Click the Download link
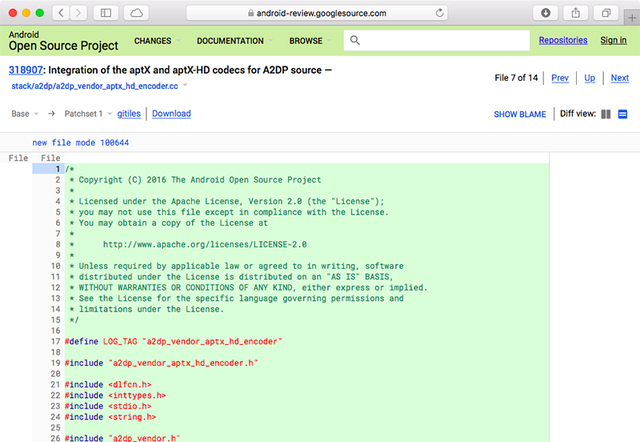Viewport: 640px width, 442px height. point(171,114)
